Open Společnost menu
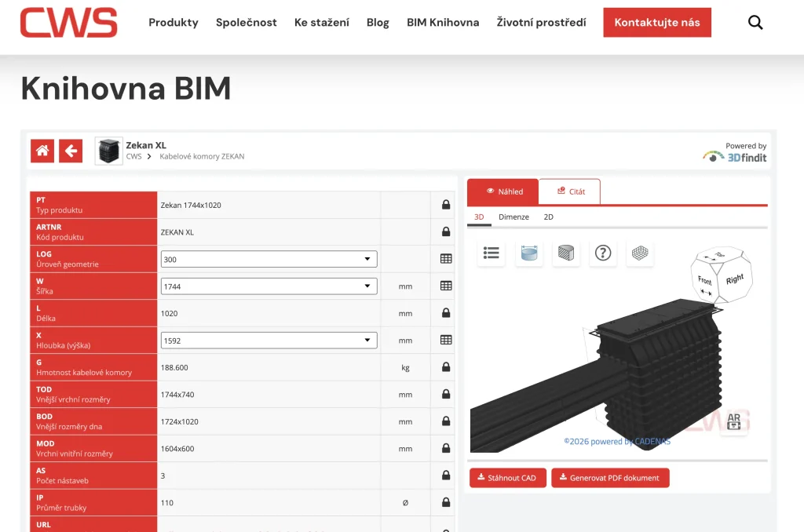Image resolution: width=804 pixels, height=532 pixels. point(246,23)
